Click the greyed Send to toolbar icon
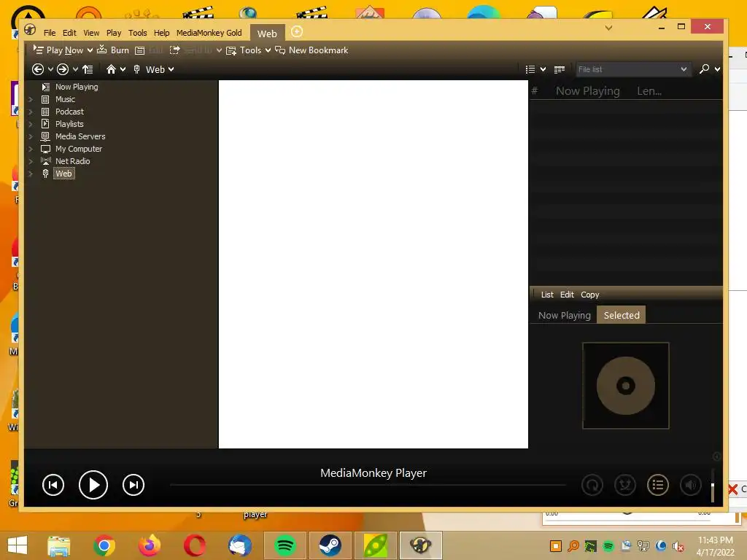The height and width of the screenshot is (560, 747). (x=175, y=50)
